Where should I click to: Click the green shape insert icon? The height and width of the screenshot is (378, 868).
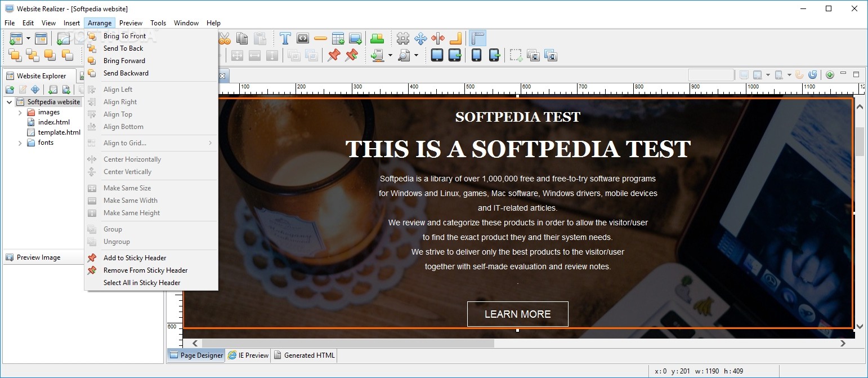tap(377, 38)
